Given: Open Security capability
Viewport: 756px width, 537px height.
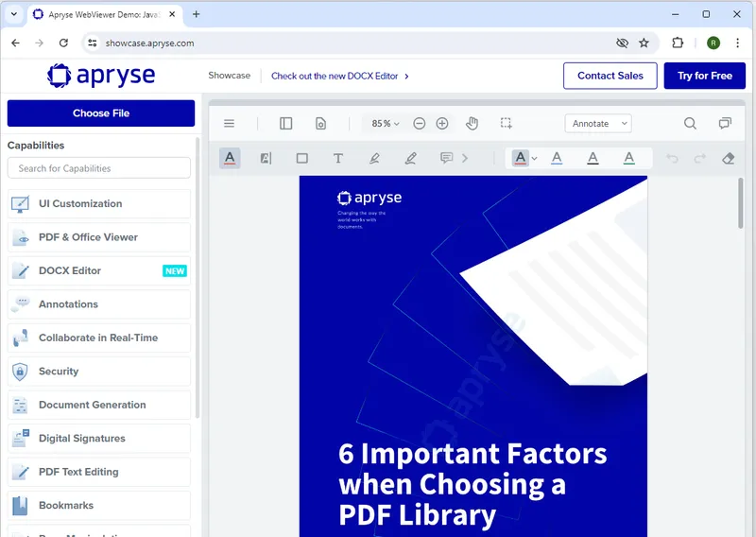Looking at the screenshot, I should pos(99,372).
